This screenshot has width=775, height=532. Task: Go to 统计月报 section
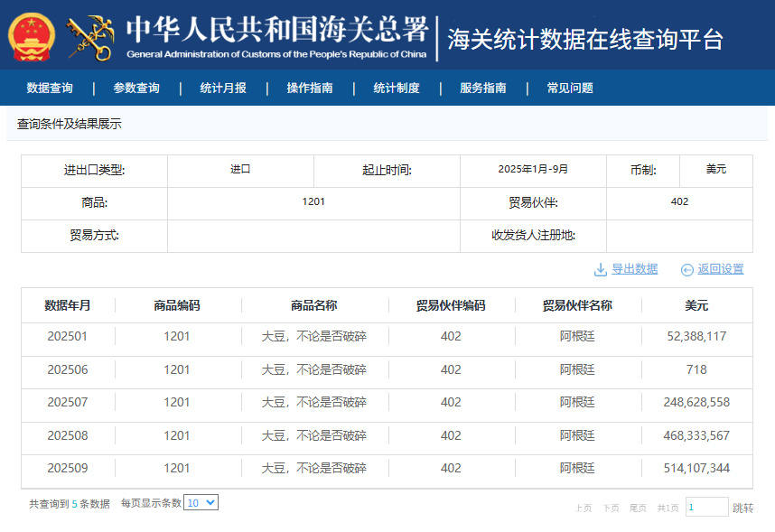point(223,88)
